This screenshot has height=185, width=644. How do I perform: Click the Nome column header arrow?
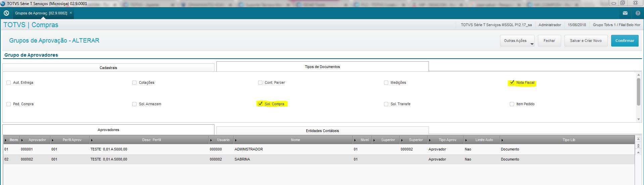(x=236, y=140)
